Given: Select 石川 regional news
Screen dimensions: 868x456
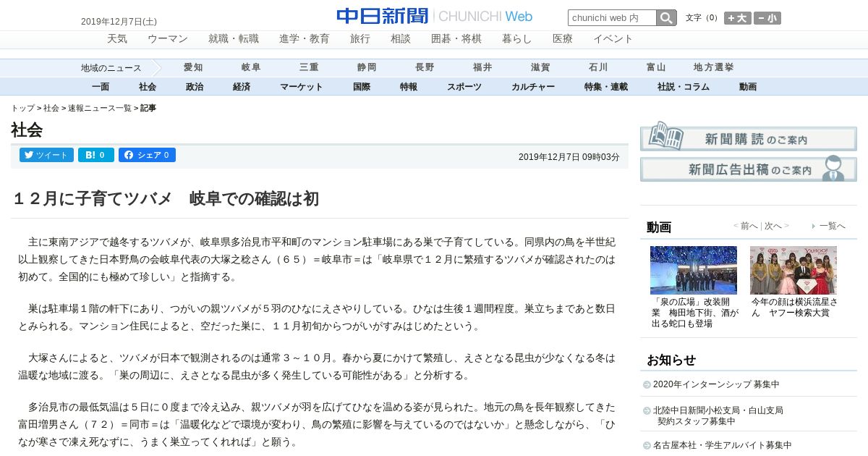Looking at the screenshot, I should [x=598, y=67].
